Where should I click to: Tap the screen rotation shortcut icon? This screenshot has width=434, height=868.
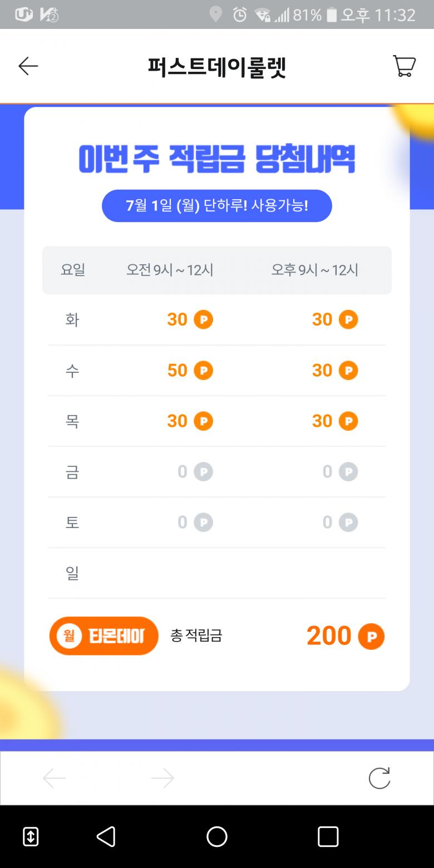click(31, 836)
